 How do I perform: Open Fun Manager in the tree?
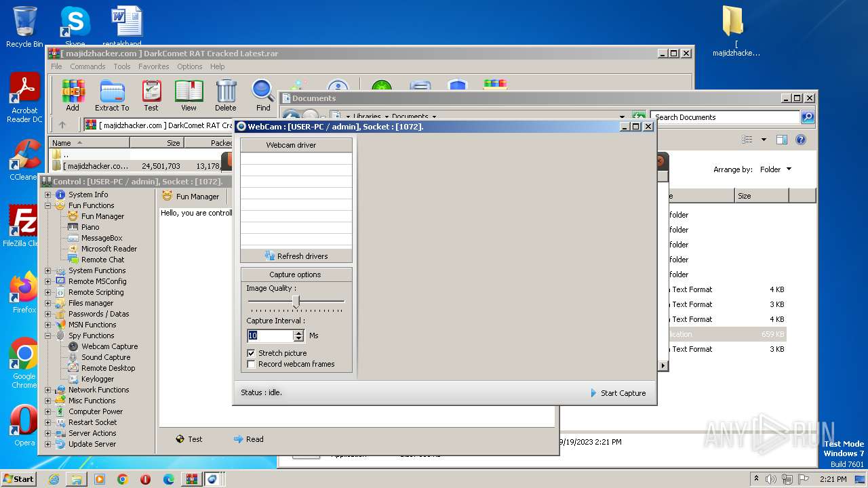pos(102,216)
